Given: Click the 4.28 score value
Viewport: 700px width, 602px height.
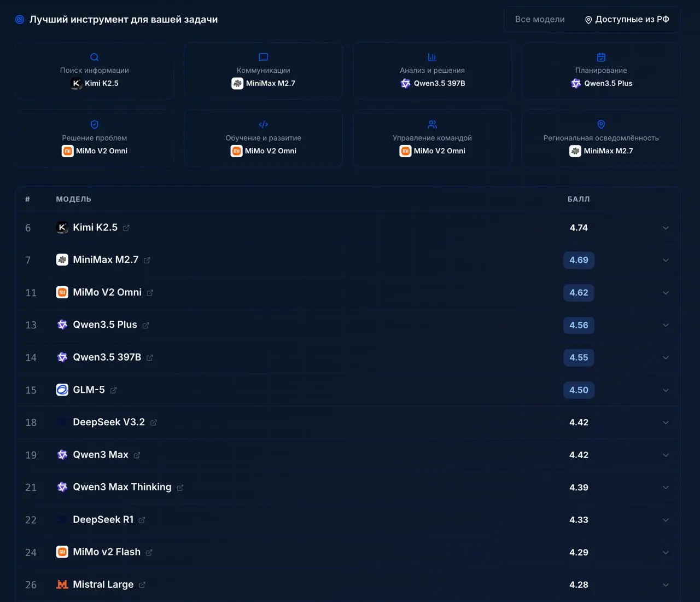Looking at the screenshot, I should coord(579,584).
